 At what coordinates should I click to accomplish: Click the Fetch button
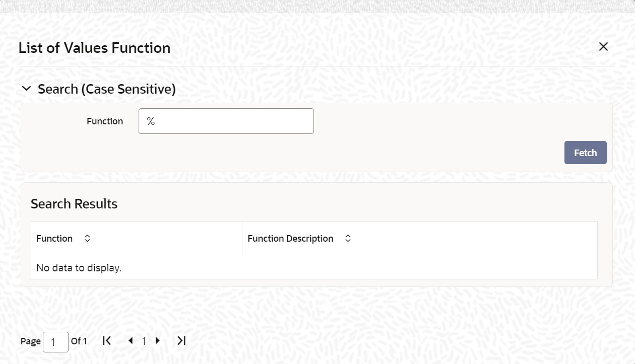585,153
